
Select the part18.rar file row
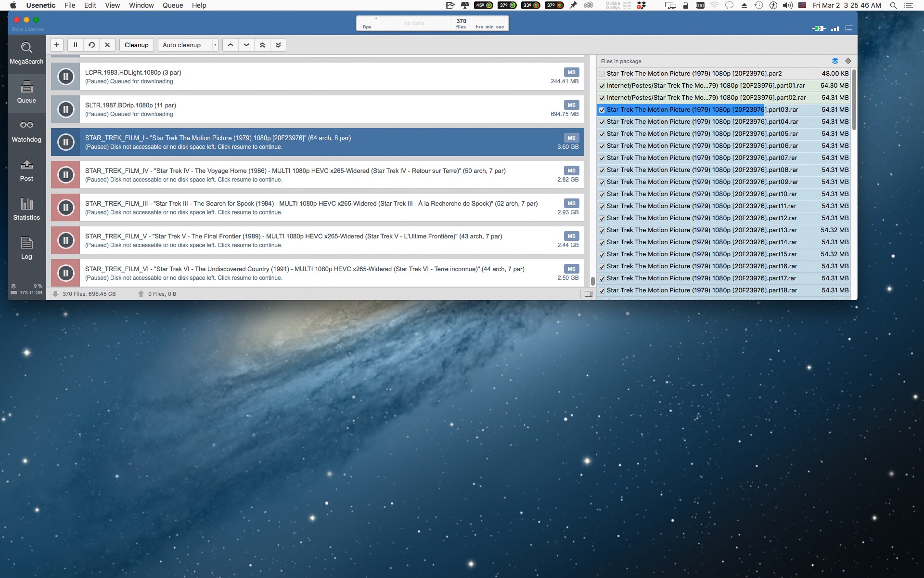724,290
